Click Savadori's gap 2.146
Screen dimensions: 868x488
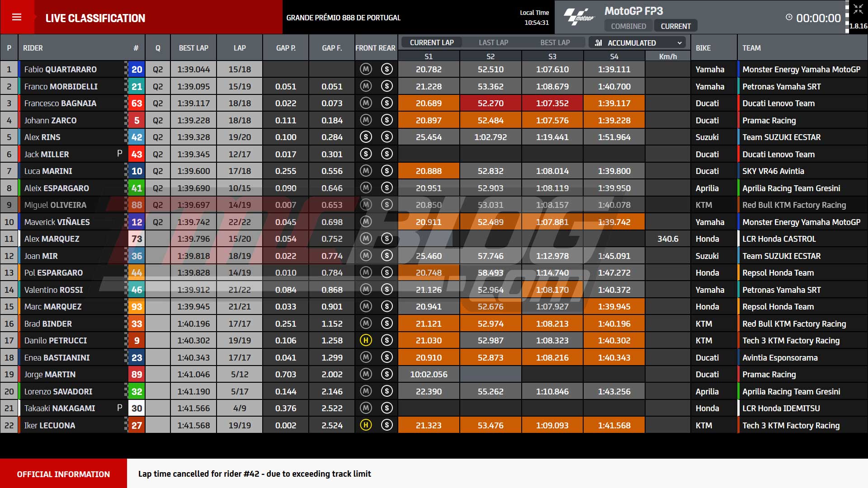[x=332, y=391]
